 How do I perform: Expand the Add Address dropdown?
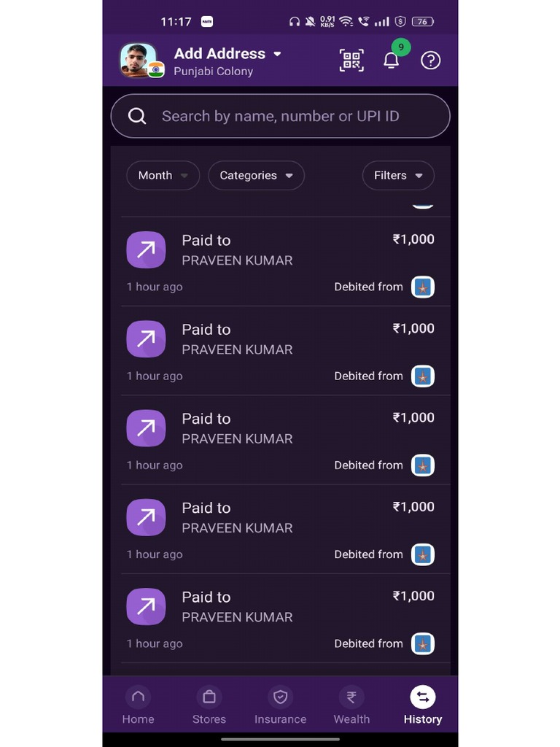(277, 54)
